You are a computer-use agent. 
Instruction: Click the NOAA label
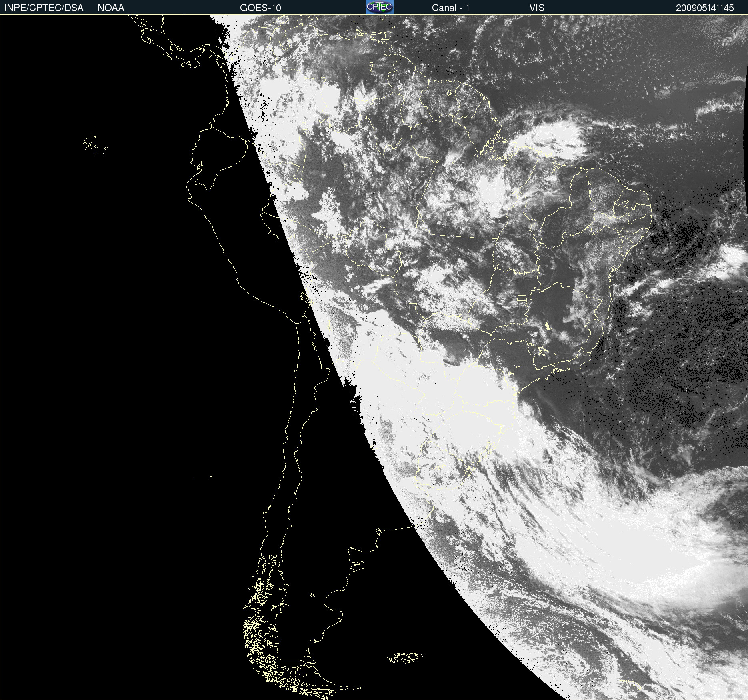coord(111,8)
